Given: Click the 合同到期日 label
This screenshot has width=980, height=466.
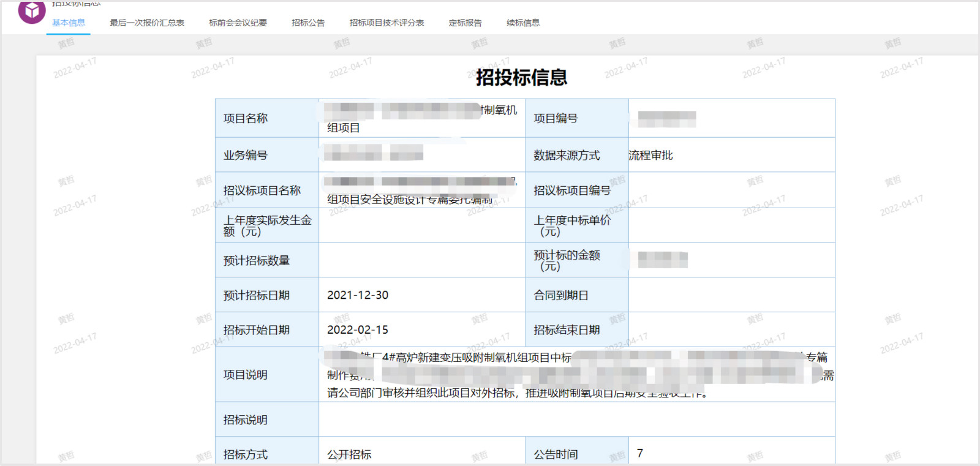Looking at the screenshot, I should [x=561, y=295].
